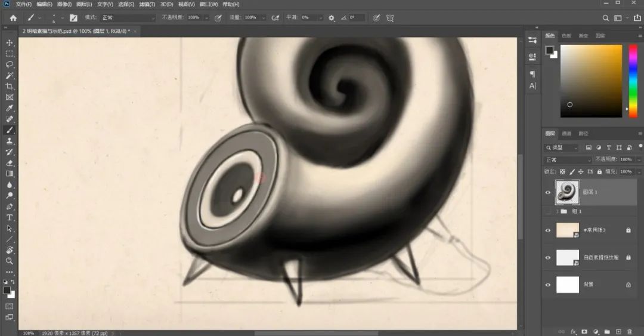The height and width of the screenshot is (336, 644).
Task: Create a new layer using the plus icon
Action: (618, 331)
